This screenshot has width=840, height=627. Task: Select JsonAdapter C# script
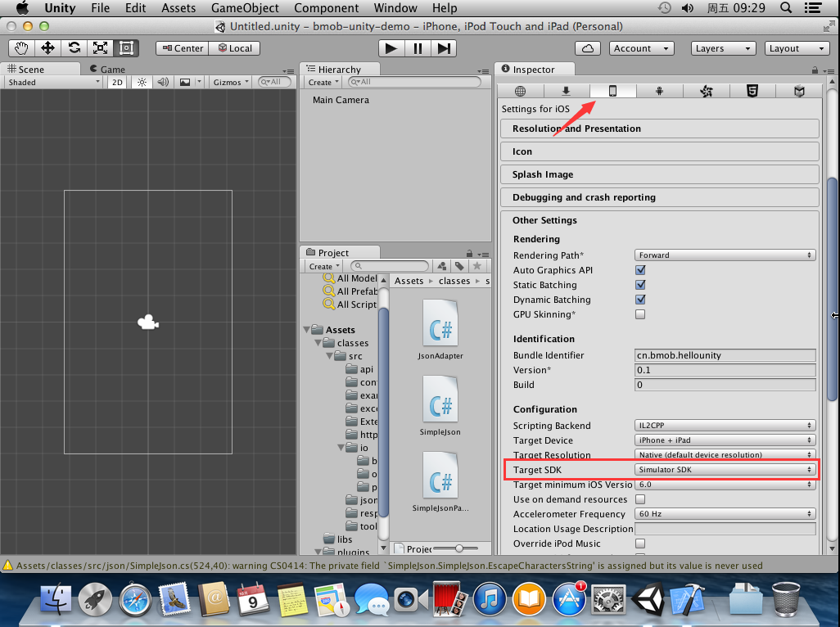pyautogui.click(x=440, y=329)
